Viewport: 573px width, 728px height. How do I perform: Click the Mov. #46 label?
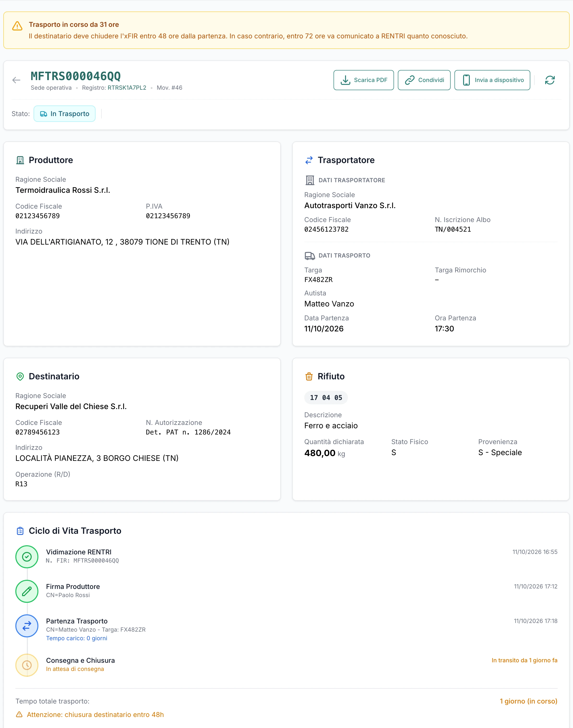point(169,88)
